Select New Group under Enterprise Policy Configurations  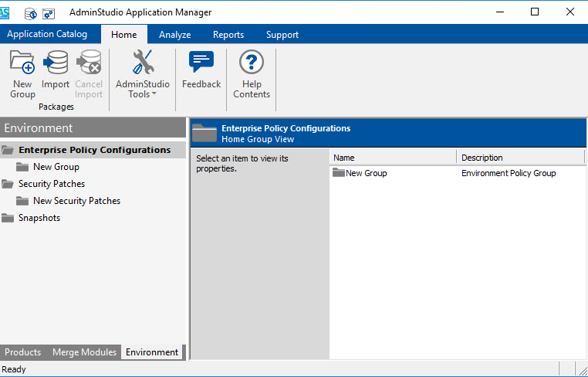(x=56, y=167)
